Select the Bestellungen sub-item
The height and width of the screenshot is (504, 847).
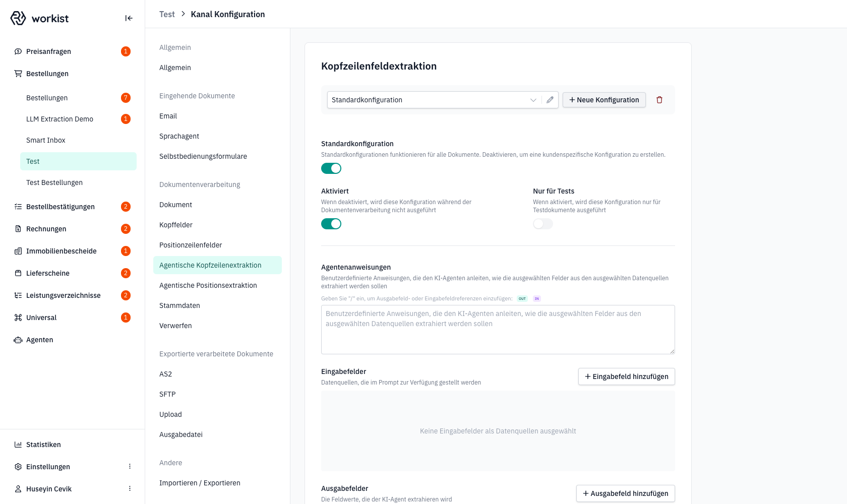pos(78,98)
